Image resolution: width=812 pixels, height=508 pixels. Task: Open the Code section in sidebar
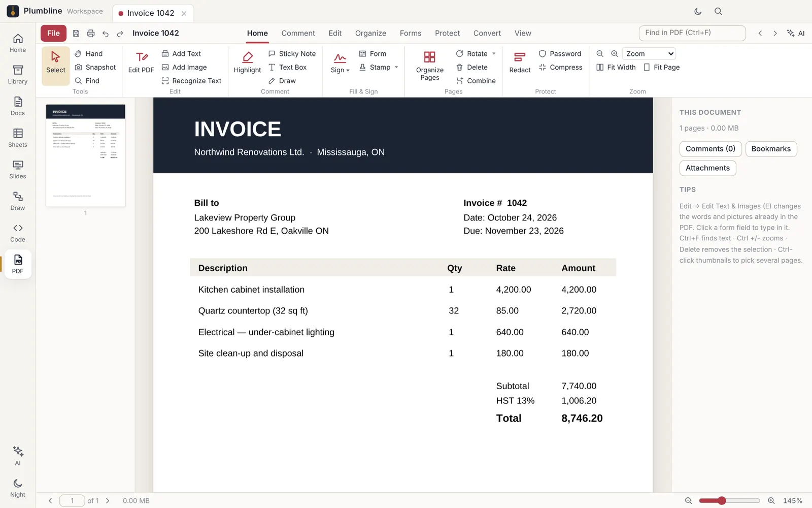point(18,233)
